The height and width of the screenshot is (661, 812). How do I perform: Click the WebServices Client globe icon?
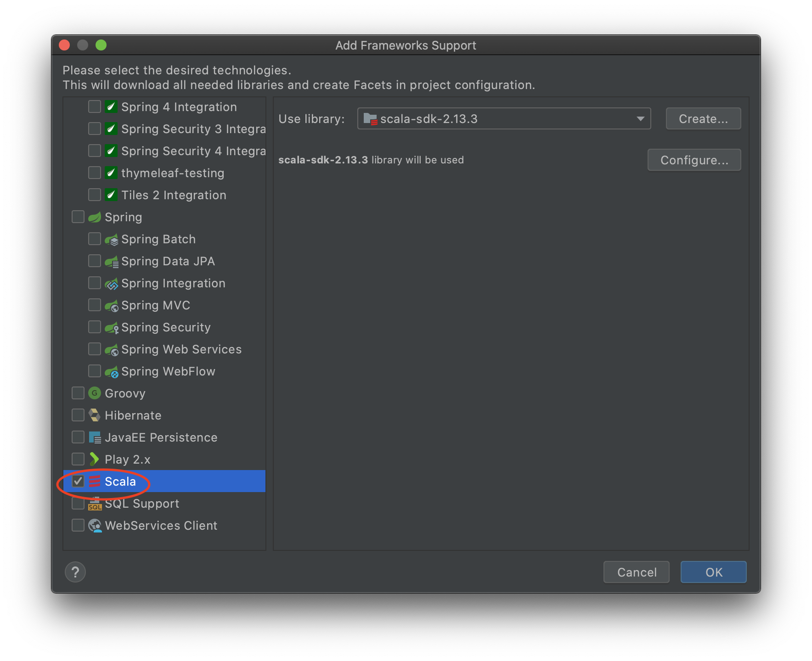coord(95,526)
